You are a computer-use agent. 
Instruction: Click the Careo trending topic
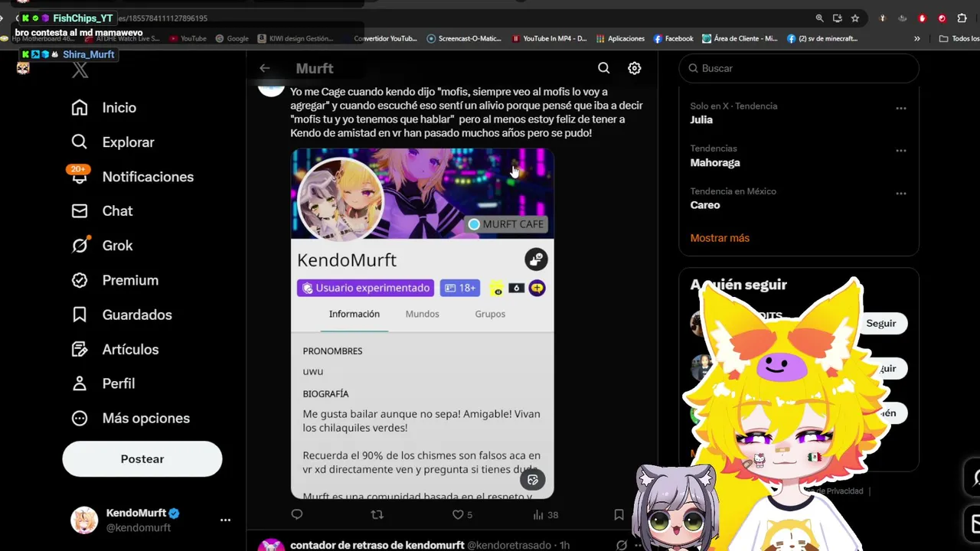pyautogui.click(x=705, y=205)
